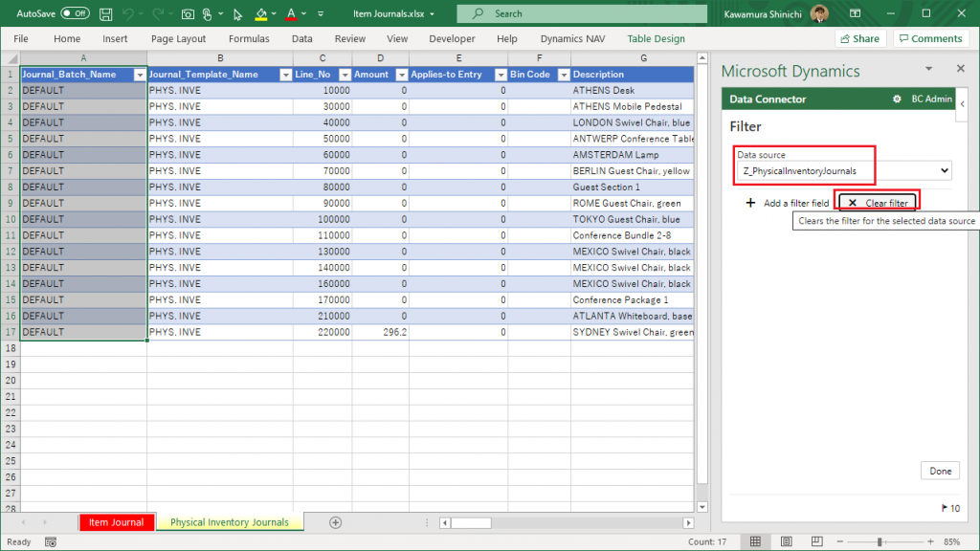Add a new sheet plus icon
Image resolution: width=980 pixels, height=551 pixels.
pyautogui.click(x=336, y=522)
